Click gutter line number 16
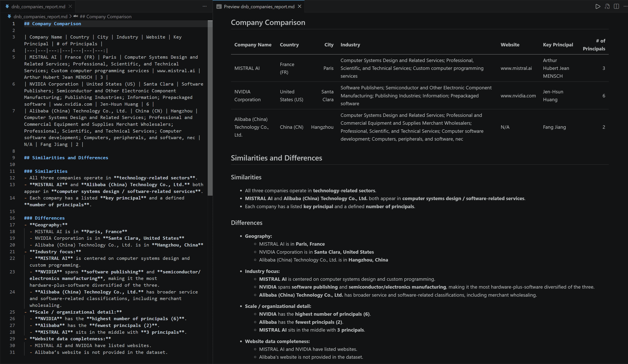This screenshot has height=364, width=628. coord(12,218)
